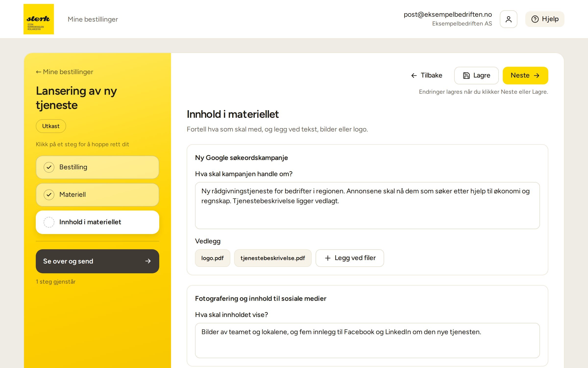Focus the Hva skal innholdet vise text area
The height and width of the screenshot is (368, 588).
pos(367,341)
